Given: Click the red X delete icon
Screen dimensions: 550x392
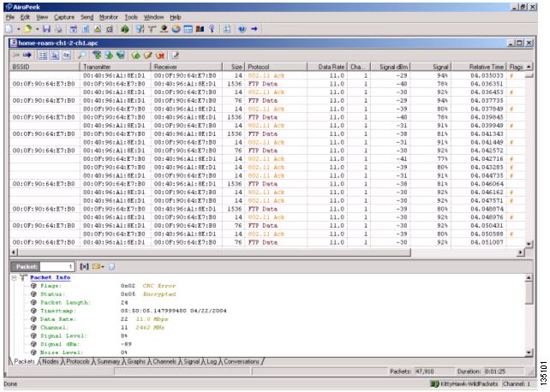Looking at the screenshot, I should point(160,55).
